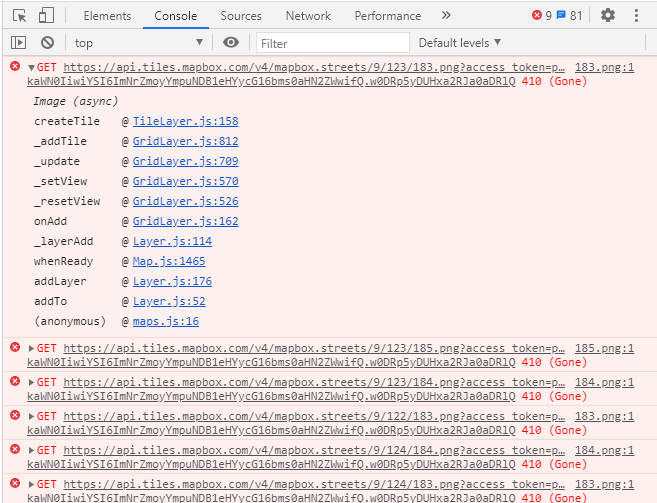Select the _addTile stack frame name
This screenshot has height=503, width=657.
60,141
